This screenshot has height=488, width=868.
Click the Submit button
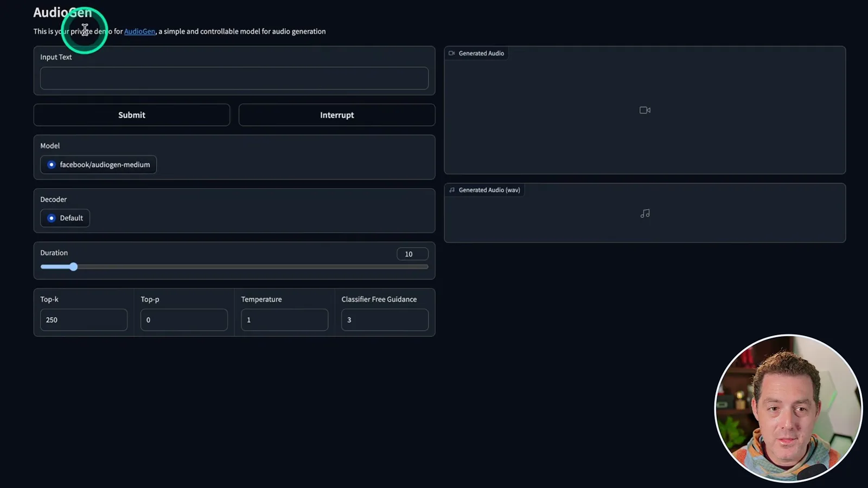[132, 115]
